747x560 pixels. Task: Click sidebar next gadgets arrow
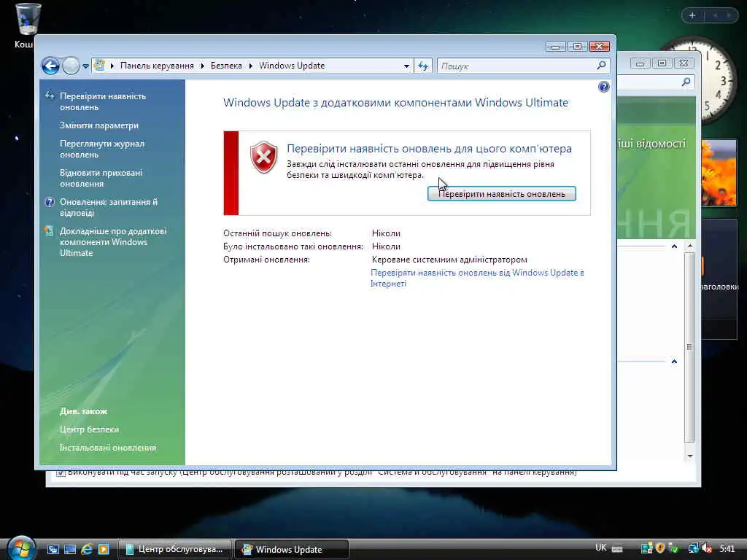[729, 16]
